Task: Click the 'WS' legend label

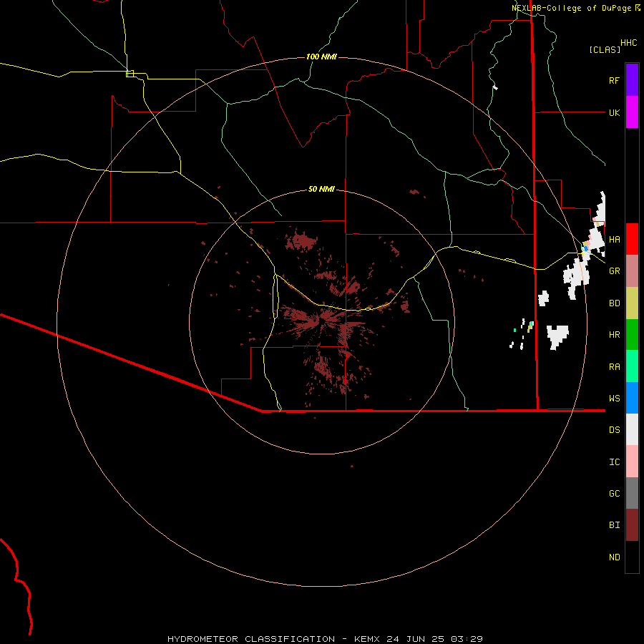Action: 615,398
